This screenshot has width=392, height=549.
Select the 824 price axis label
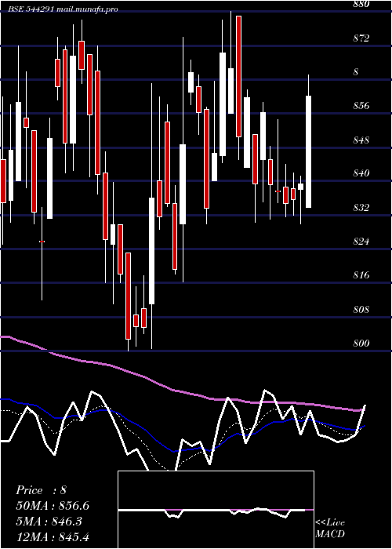361,242
